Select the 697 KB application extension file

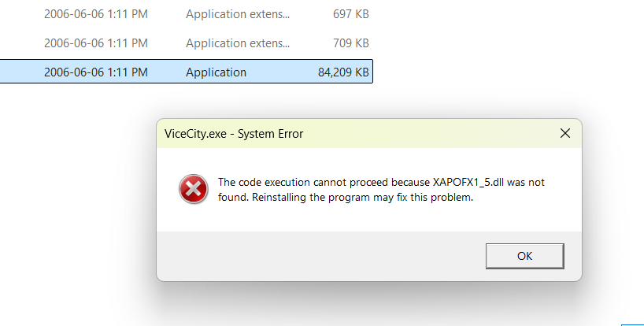pyautogui.click(x=186, y=14)
